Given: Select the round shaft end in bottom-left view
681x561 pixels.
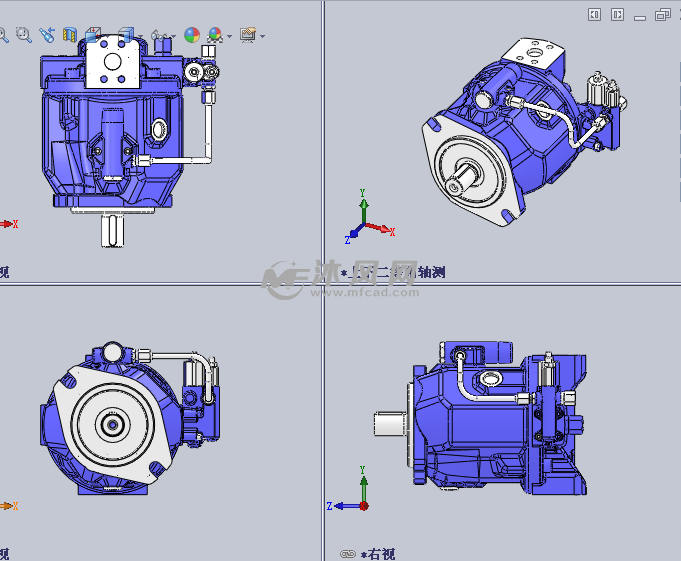Looking at the screenshot, I should (112, 424).
